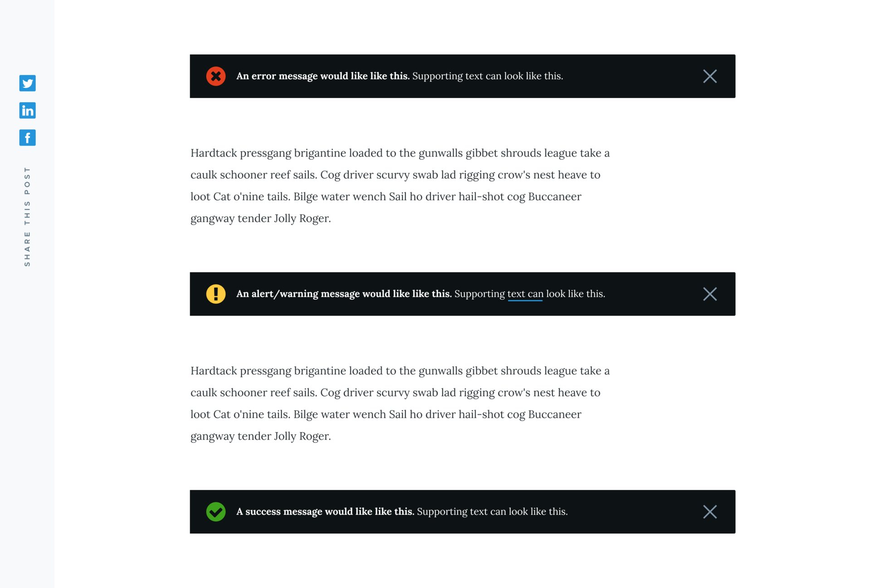Share the post on LinkedIn
This screenshot has height=588, width=871.
[x=27, y=110]
